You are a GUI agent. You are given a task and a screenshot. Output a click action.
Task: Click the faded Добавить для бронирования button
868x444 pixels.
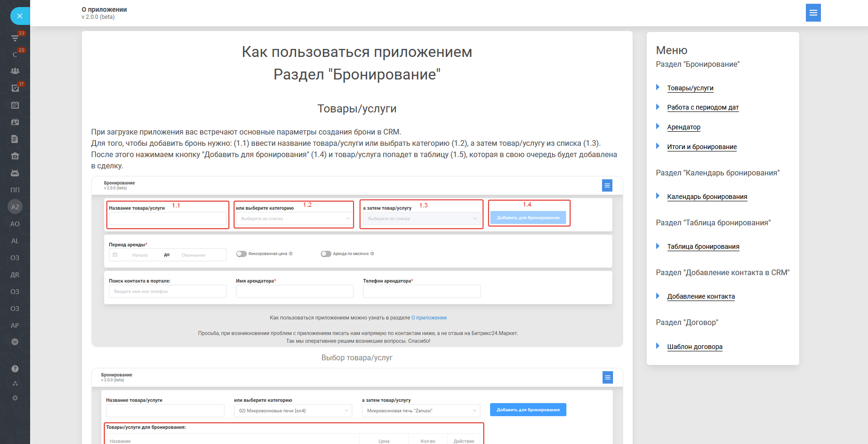click(528, 218)
